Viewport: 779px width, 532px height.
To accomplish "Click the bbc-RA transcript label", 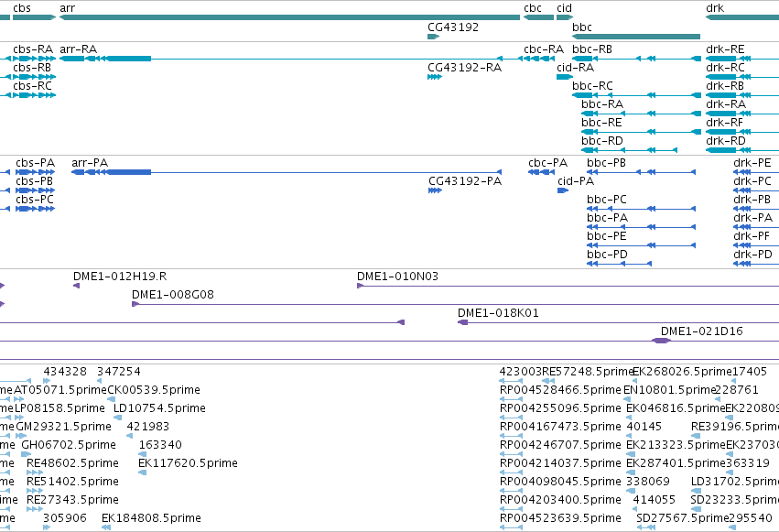I will point(602,104).
